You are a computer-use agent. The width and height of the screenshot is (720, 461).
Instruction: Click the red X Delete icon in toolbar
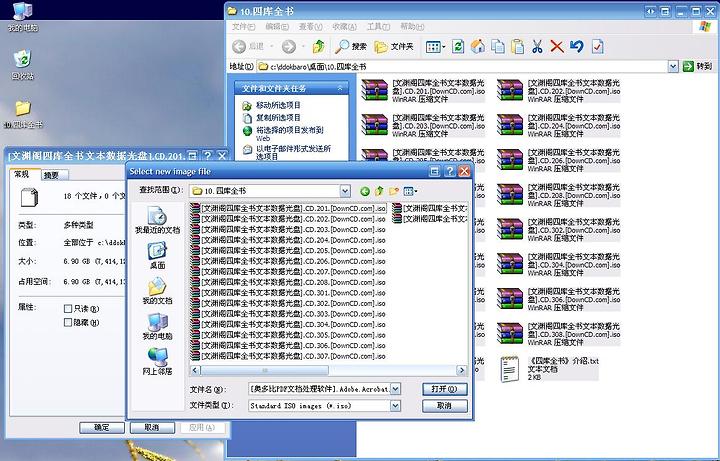click(557, 46)
